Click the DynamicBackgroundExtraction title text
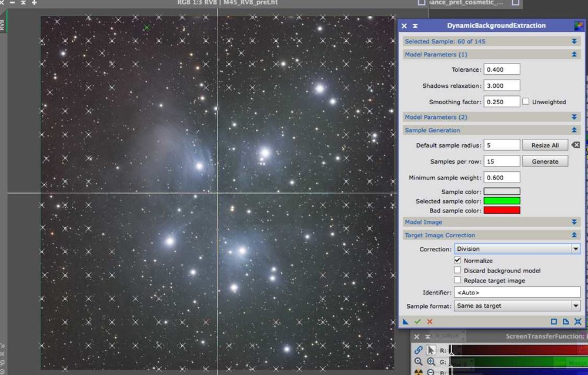The width and height of the screenshot is (588, 375). tap(496, 25)
